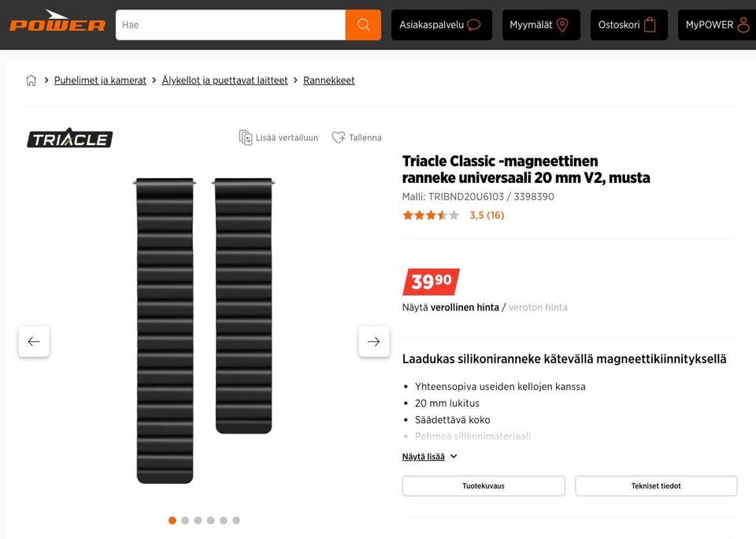Click the orange search magnifier button
Image resolution: width=756 pixels, height=539 pixels.
[x=363, y=25]
